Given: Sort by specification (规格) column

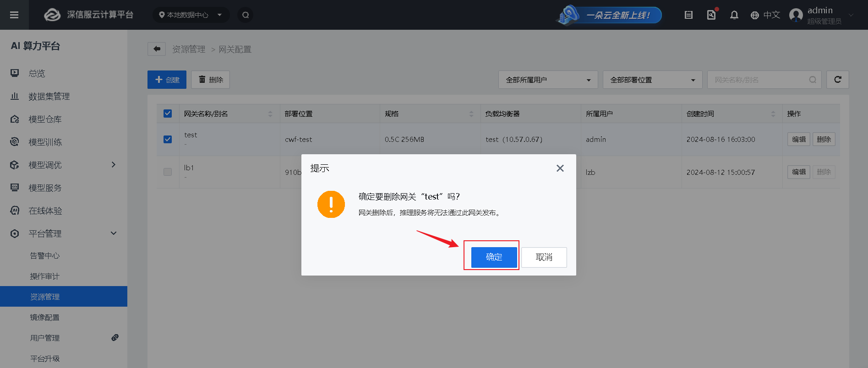Looking at the screenshot, I should click(471, 114).
